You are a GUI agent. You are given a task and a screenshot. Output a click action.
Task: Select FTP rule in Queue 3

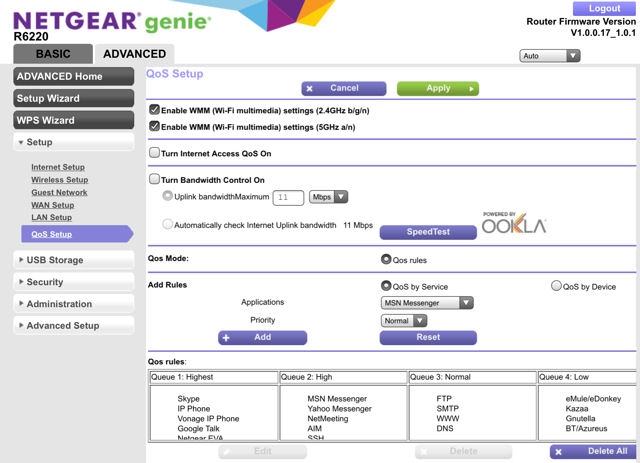coord(444,398)
